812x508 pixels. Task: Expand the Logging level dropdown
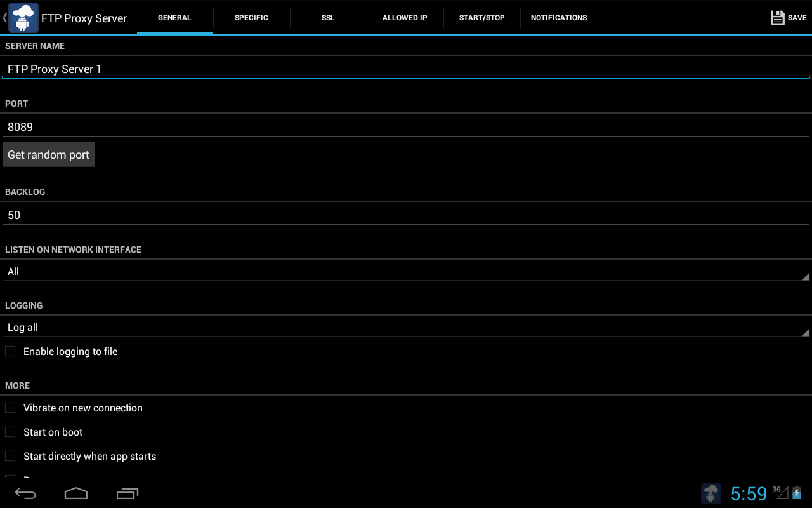[406, 327]
